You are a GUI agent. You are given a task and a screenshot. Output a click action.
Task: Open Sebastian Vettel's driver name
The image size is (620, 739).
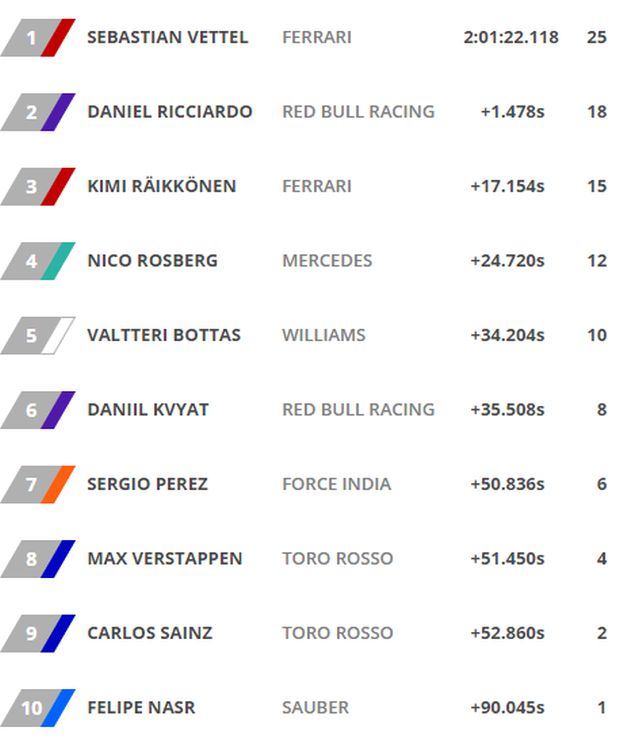click(x=167, y=38)
